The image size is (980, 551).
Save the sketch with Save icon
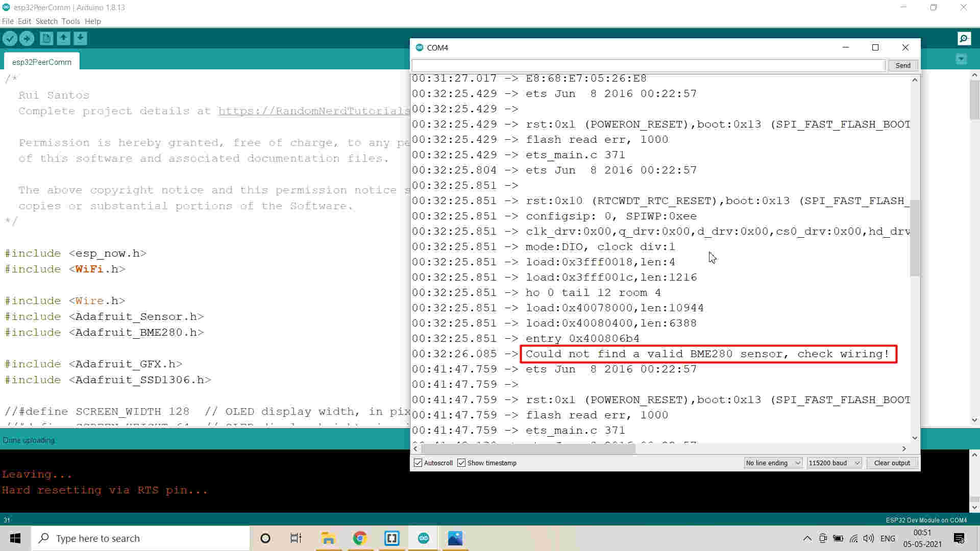coord(80,38)
